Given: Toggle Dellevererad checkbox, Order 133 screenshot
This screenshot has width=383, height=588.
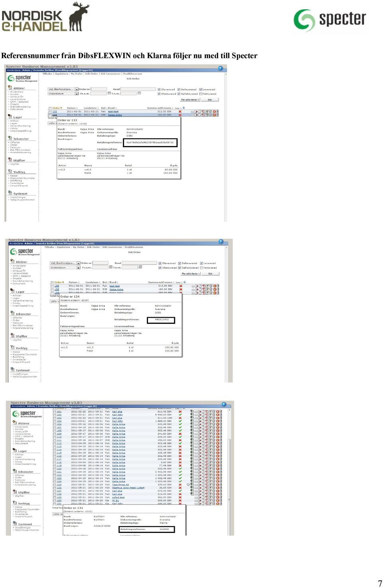Looking at the screenshot, I should click(x=179, y=89).
